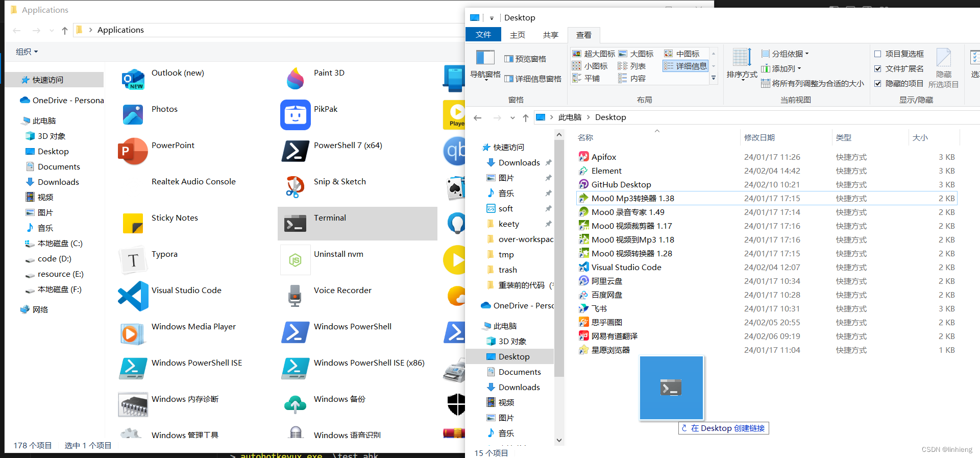The width and height of the screenshot is (980, 458).
Task: Go up one level in Applications window
Action: 65,31
